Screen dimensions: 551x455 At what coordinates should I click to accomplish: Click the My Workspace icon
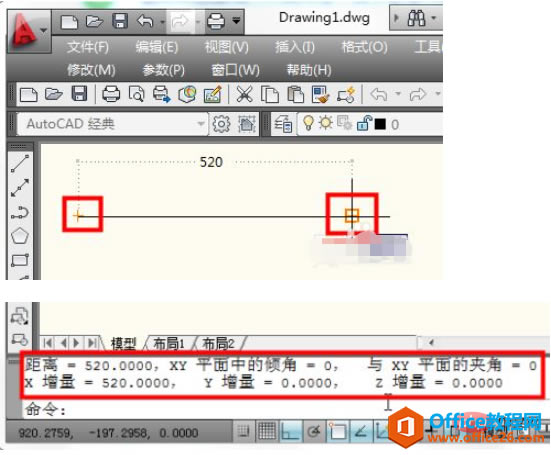pos(247,124)
